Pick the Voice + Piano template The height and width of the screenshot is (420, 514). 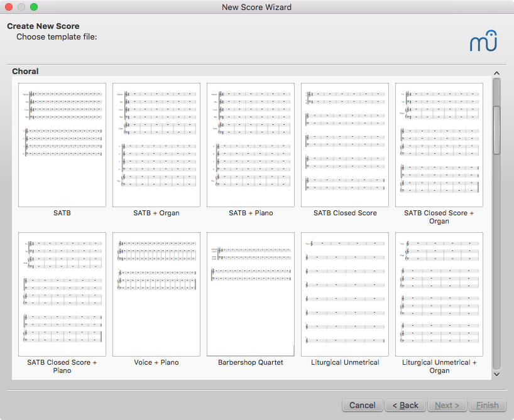click(x=156, y=294)
